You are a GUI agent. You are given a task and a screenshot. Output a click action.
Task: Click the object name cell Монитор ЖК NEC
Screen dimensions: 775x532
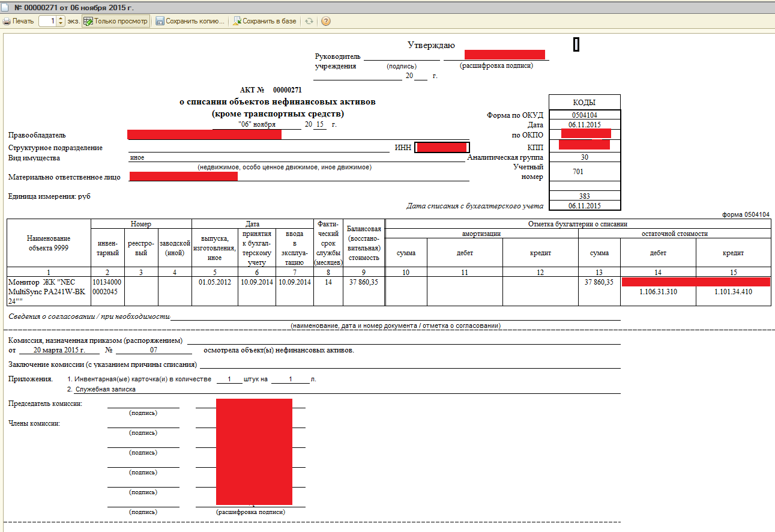(49, 291)
